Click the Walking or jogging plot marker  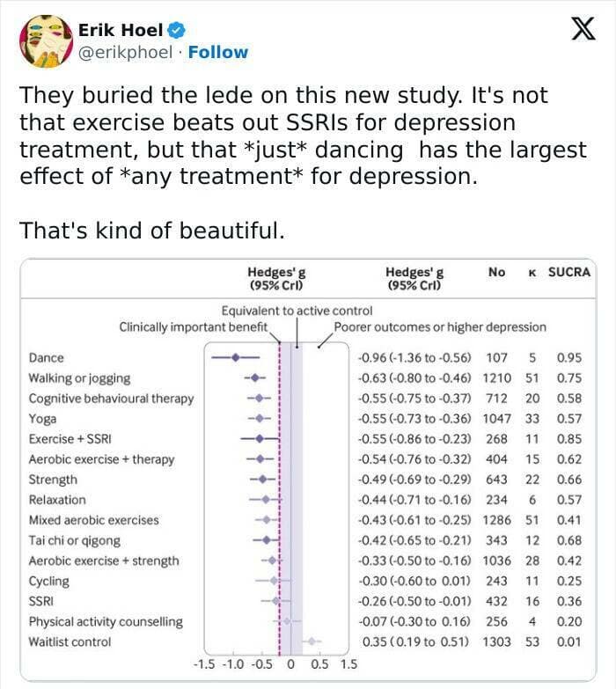click(x=255, y=377)
